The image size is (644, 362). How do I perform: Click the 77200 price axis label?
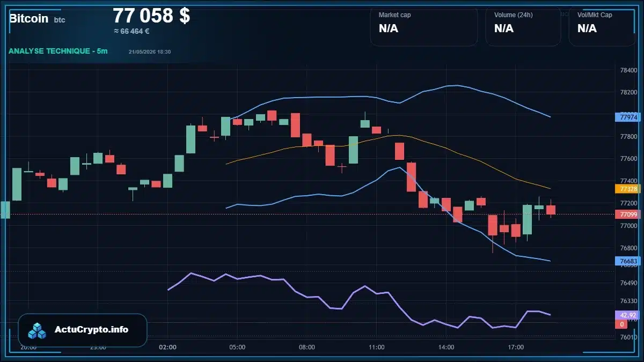[x=628, y=203]
